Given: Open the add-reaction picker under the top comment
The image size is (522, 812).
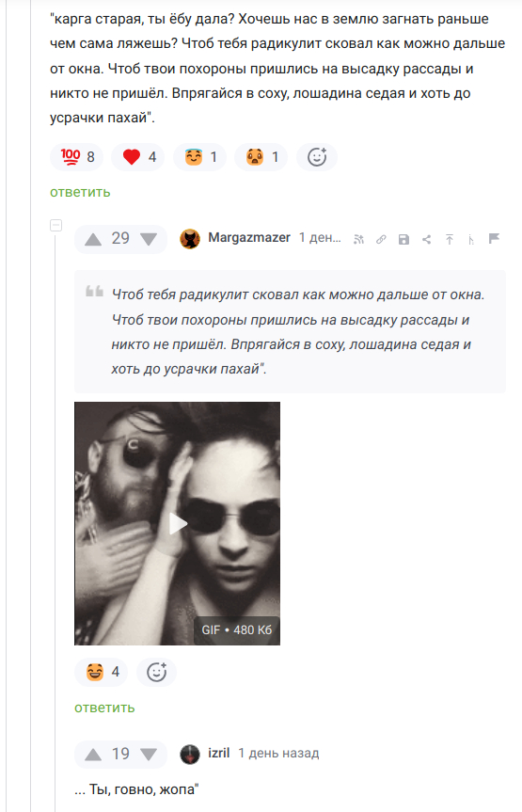Looking at the screenshot, I should tap(317, 157).
